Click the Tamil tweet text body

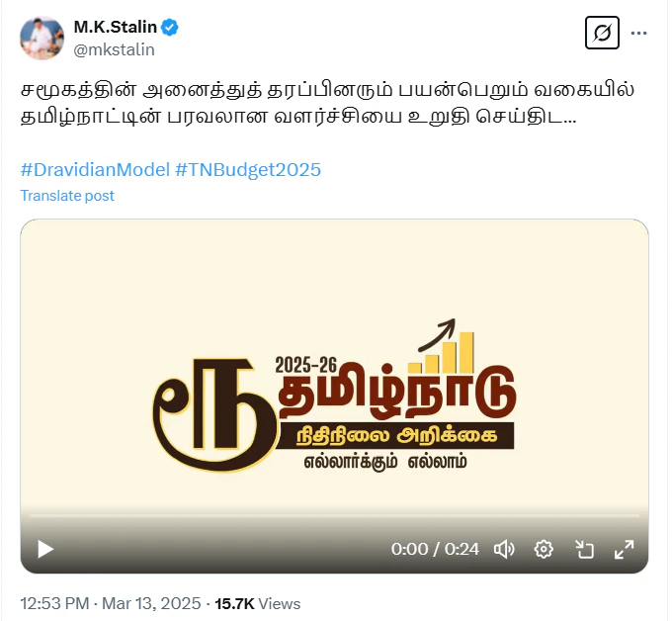[x=327, y=103]
